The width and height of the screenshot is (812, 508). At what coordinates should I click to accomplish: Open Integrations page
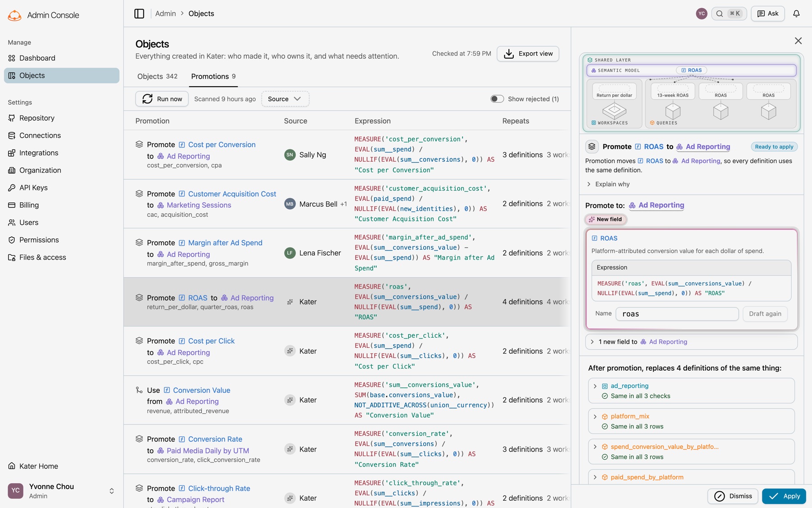tap(62, 153)
